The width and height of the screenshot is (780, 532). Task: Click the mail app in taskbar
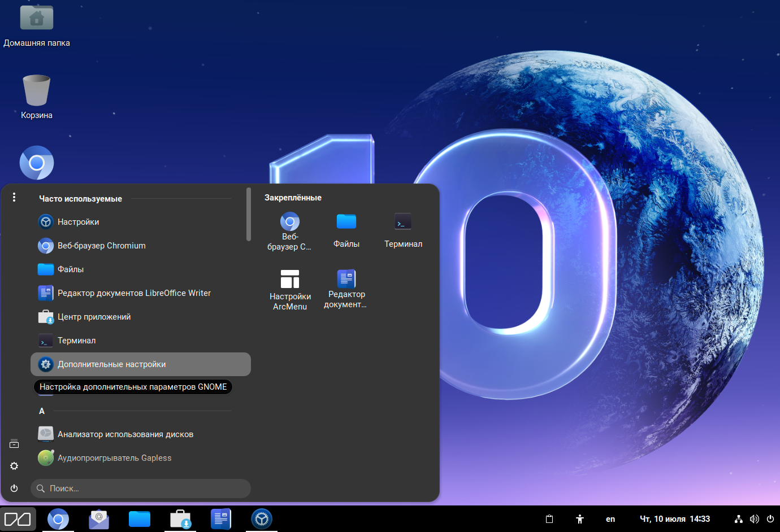click(x=99, y=519)
